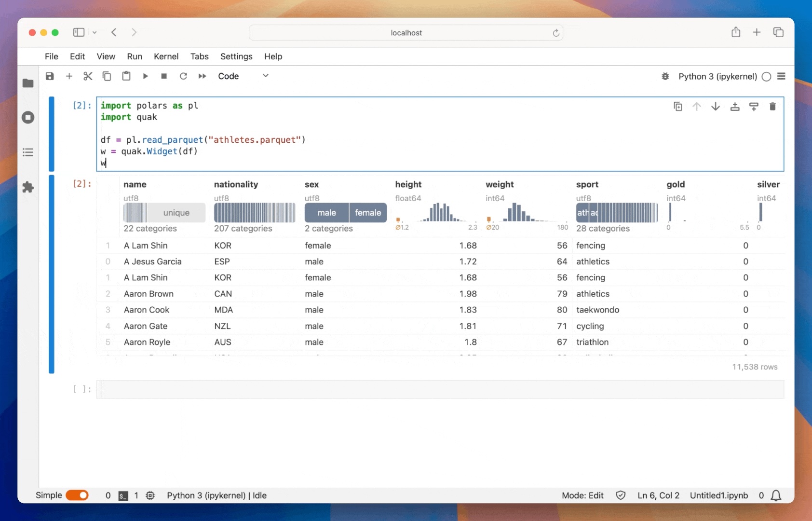Viewport: 812px width, 521px height.
Task: Enable debugger bug icon
Action: [665, 76]
